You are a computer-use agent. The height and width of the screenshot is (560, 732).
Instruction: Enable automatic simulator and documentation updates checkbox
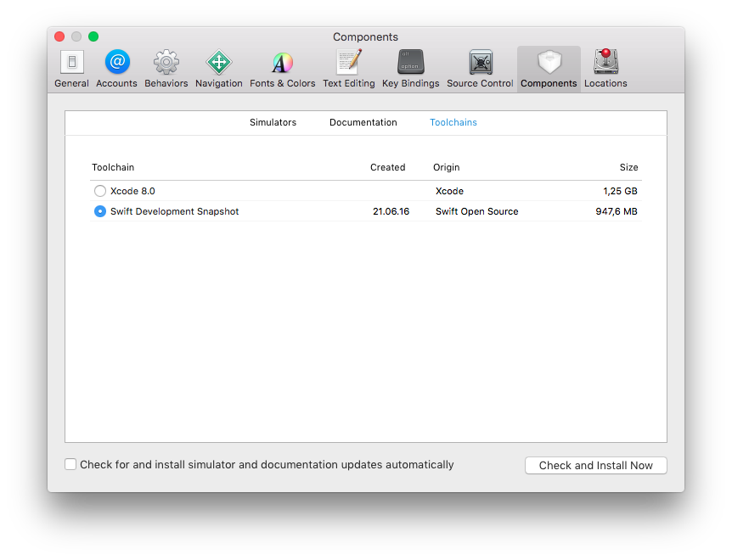click(x=70, y=464)
